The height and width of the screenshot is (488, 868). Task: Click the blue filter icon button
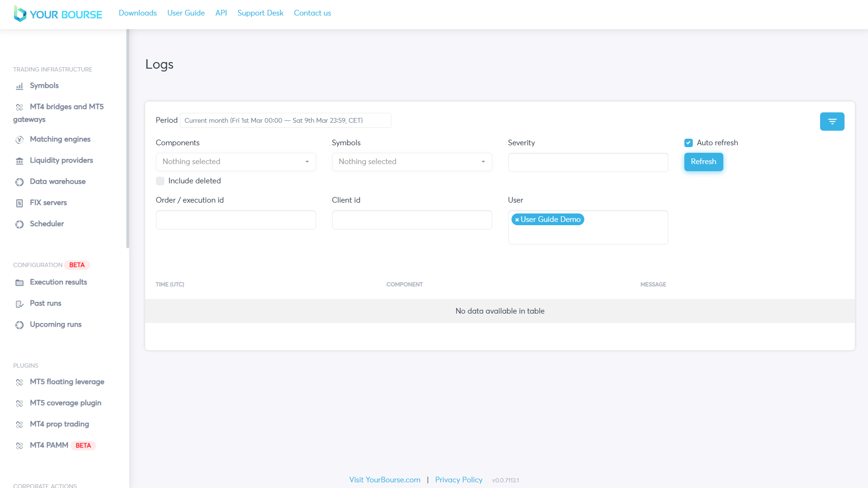point(832,121)
